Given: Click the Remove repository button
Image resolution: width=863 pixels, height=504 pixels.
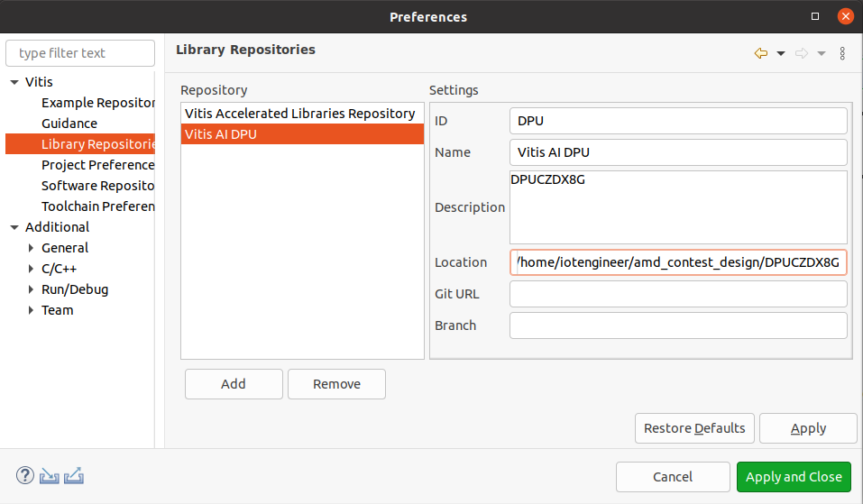Looking at the screenshot, I should click(336, 384).
